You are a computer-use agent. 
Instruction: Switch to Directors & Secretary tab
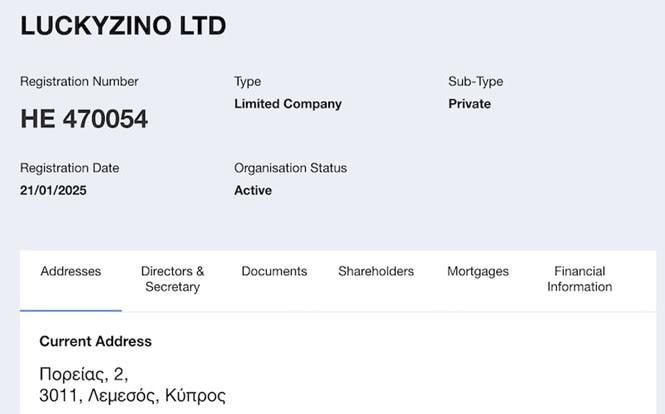coord(172,279)
